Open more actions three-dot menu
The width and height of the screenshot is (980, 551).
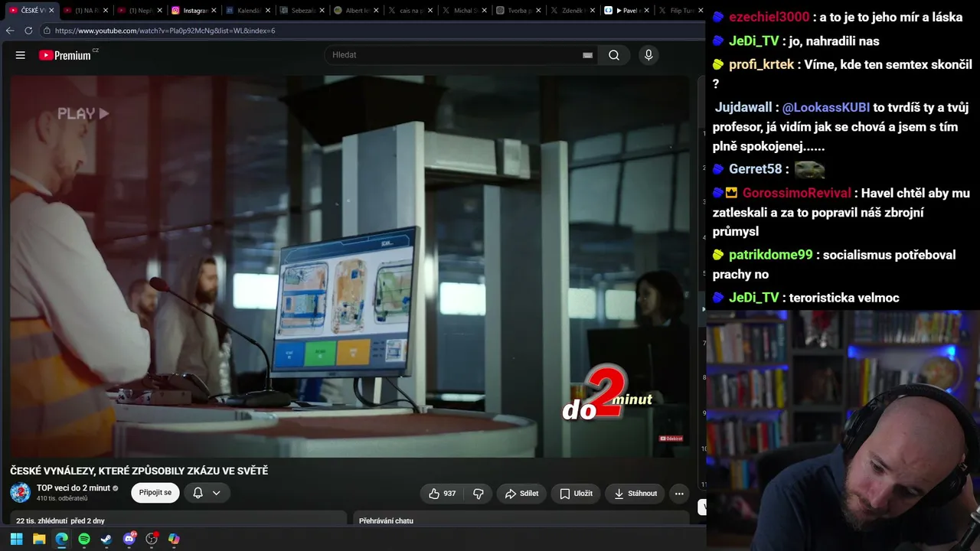tap(679, 494)
